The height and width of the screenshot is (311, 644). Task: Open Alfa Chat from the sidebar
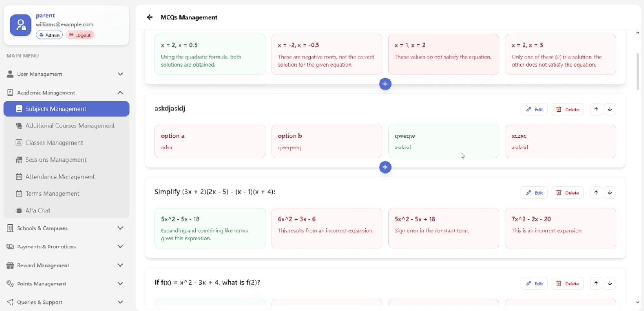pos(38,210)
